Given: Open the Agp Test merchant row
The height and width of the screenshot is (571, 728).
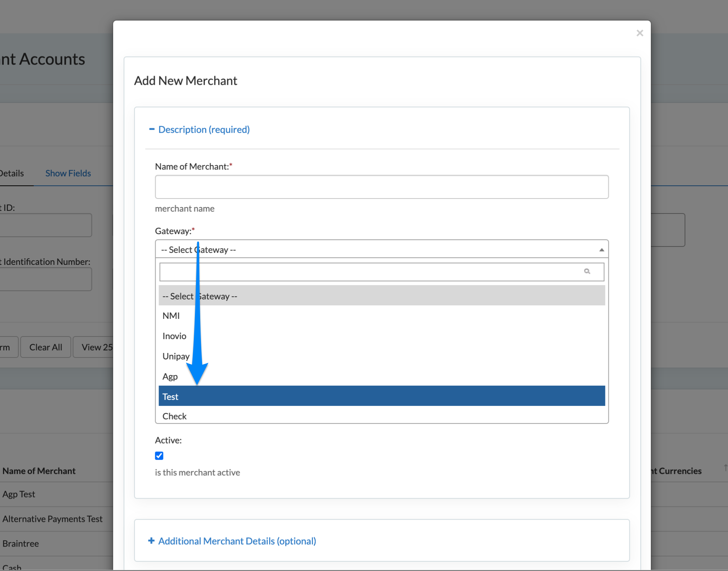Looking at the screenshot, I should (19, 494).
